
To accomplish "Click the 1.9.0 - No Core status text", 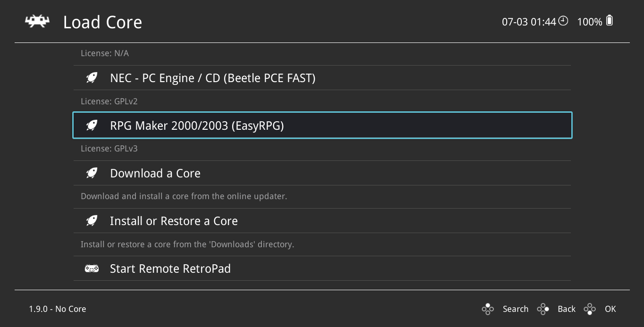I will (x=57, y=309).
